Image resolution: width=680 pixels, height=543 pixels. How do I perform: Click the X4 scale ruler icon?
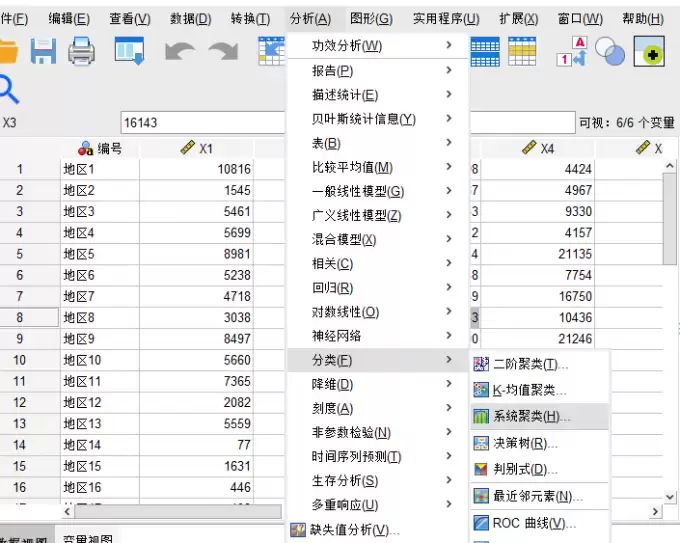click(529, 147)
